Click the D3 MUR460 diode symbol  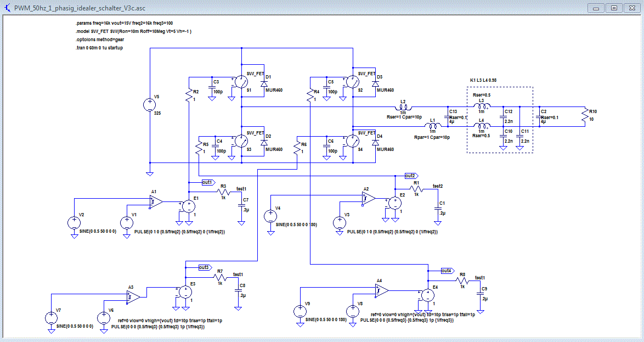coord(375,83)
